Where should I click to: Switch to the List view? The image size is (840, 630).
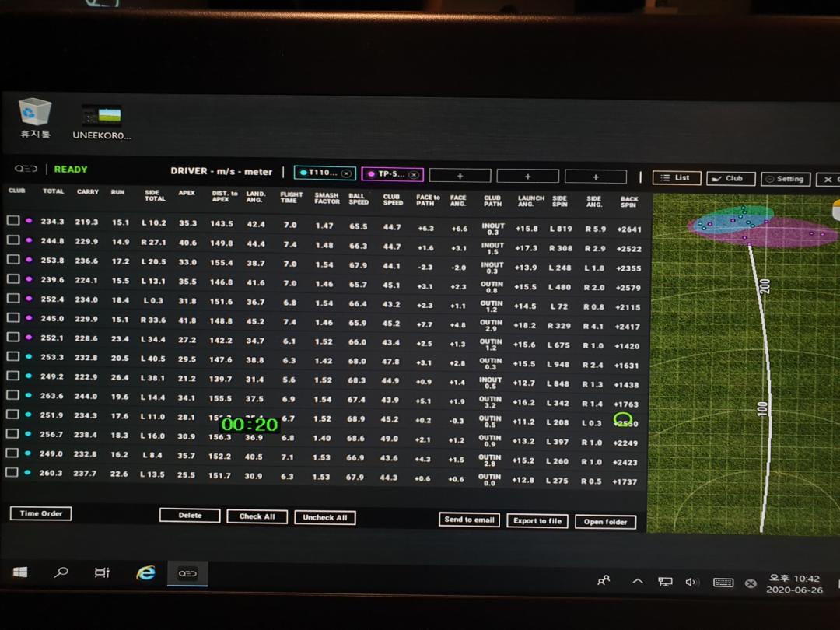point(676,178)
